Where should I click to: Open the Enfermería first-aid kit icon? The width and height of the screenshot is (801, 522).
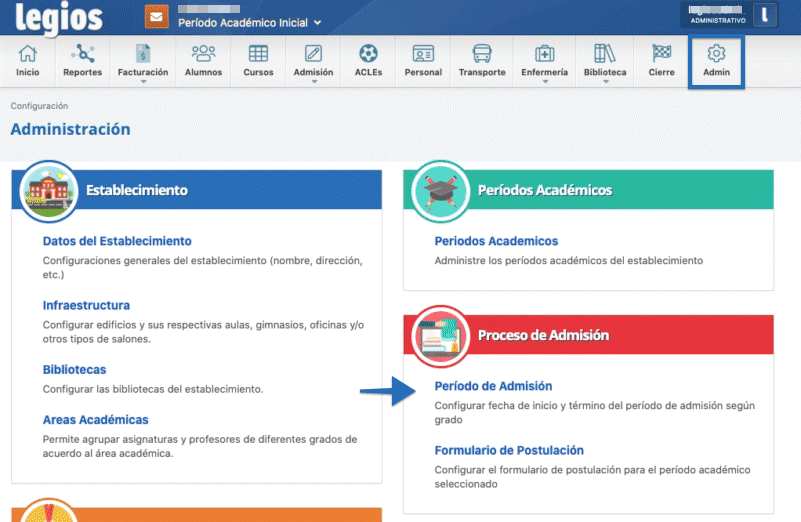pyautogui.click(x=545, y=53)
